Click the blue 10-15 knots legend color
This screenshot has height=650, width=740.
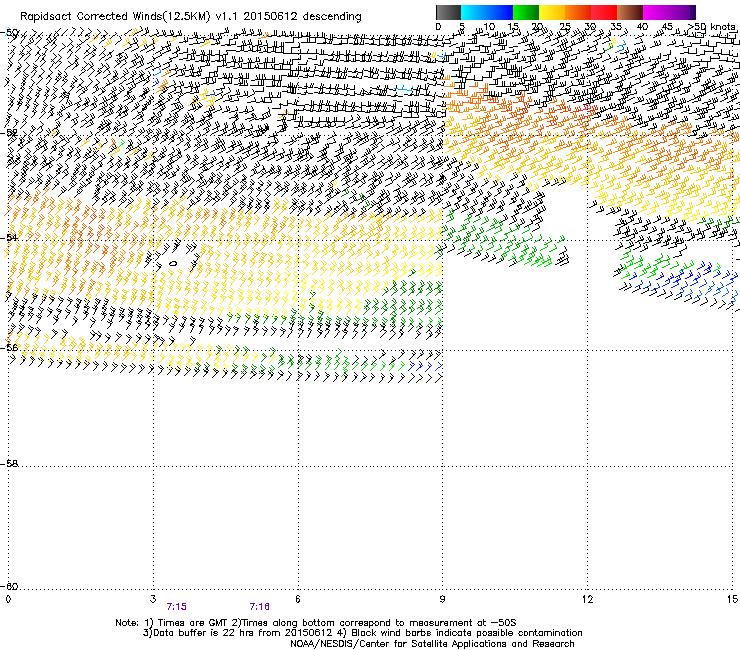point(500,12)
